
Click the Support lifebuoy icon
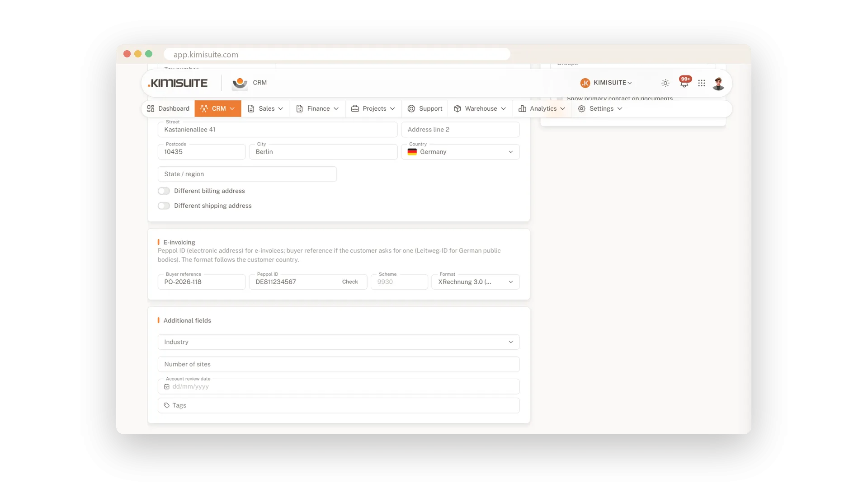click(411, 109)
